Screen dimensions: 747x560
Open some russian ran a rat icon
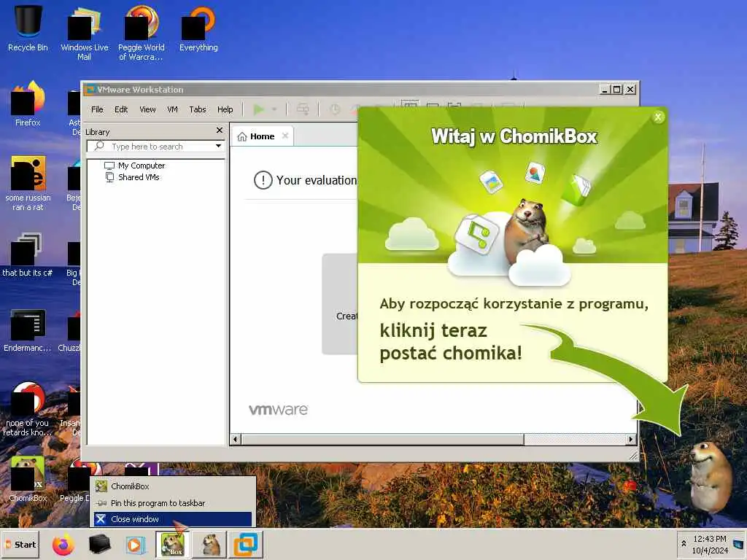(28, 183)
